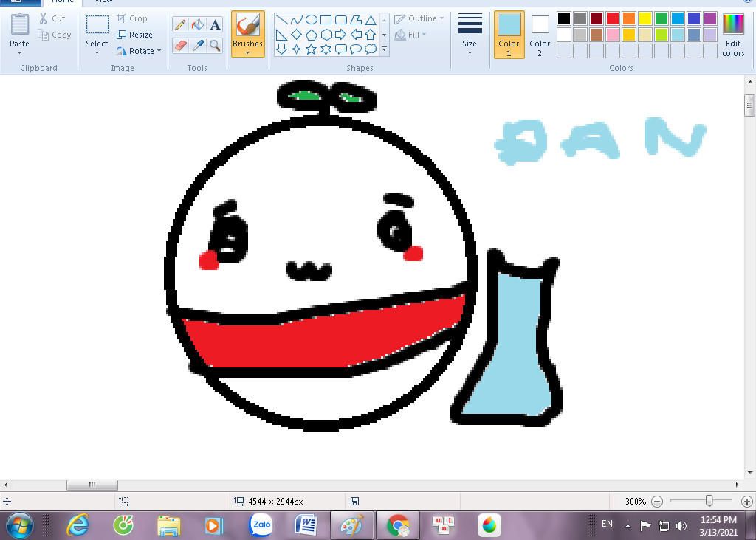Click the Paste clipboard icon
756x540 pixels.
20,24
